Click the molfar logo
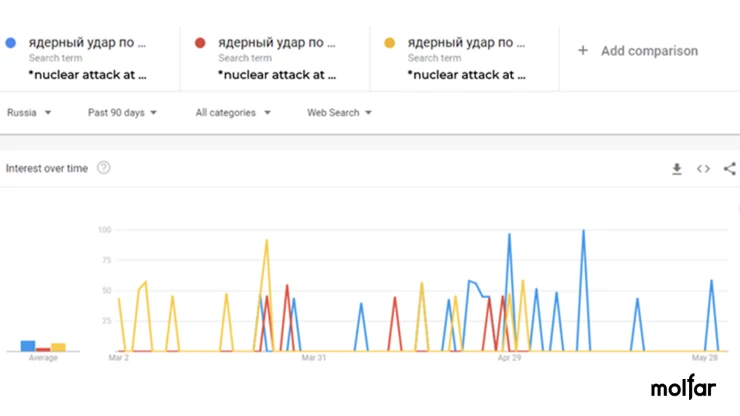 683,387
